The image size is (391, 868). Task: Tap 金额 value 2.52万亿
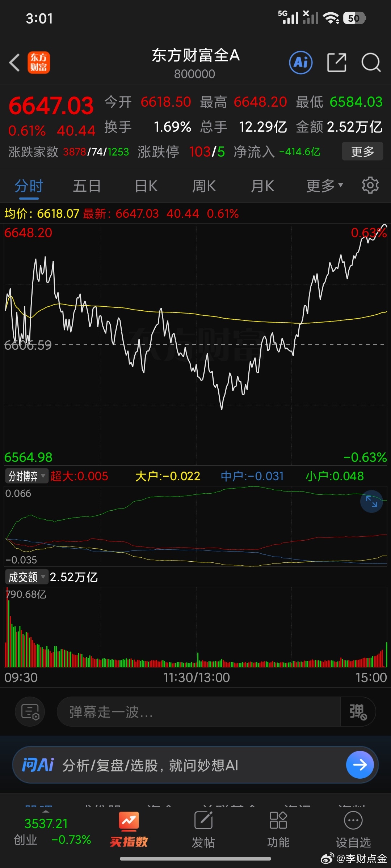tap(355, 127)
